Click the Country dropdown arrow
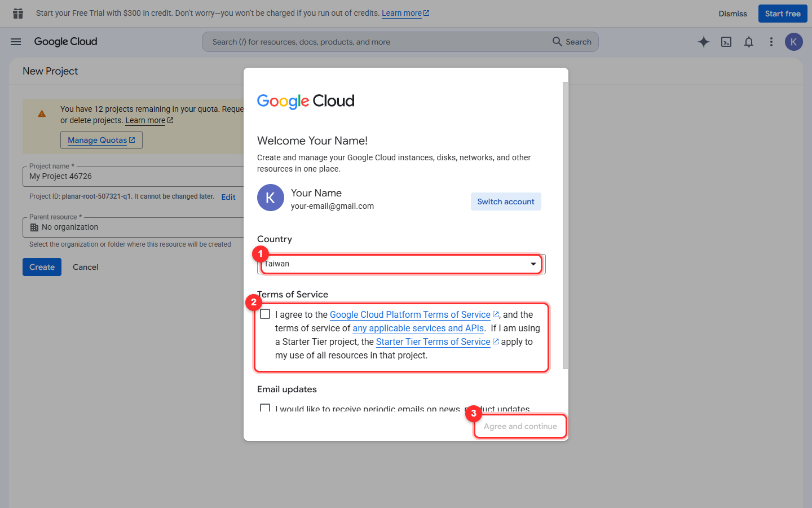 point(533,264)
